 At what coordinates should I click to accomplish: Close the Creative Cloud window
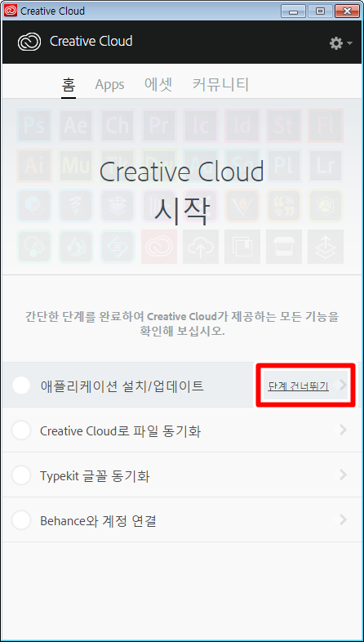[x=347, y=11]
